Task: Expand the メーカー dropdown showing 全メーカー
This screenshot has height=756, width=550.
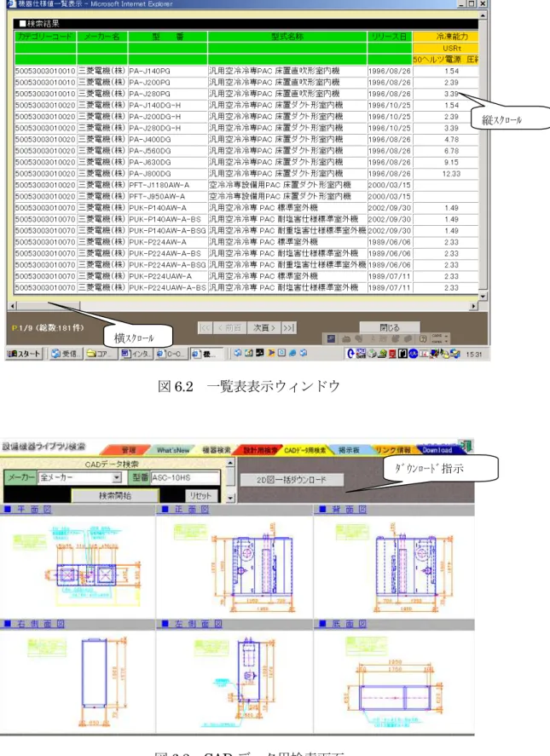Action: pos(117,477)
